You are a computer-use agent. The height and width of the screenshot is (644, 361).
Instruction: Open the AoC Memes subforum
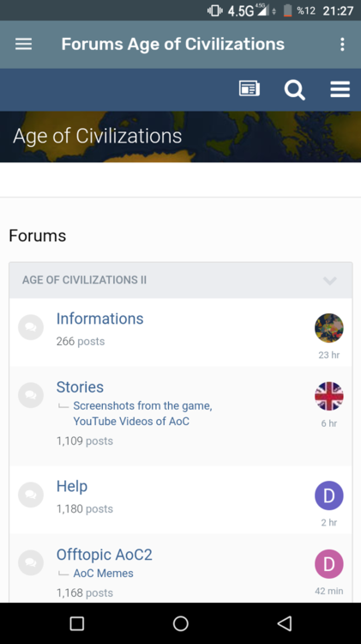[104, 574]
